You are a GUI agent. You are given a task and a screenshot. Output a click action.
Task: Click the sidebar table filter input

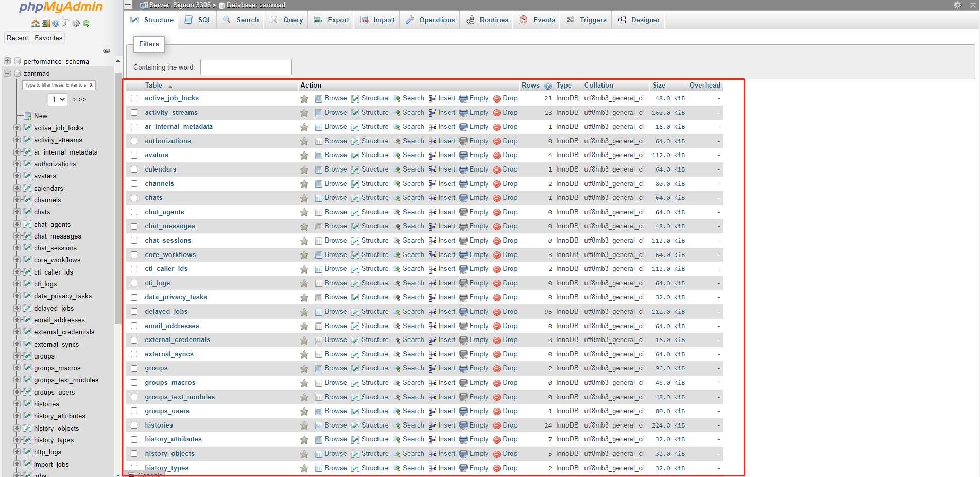click(x=55, y=85)
